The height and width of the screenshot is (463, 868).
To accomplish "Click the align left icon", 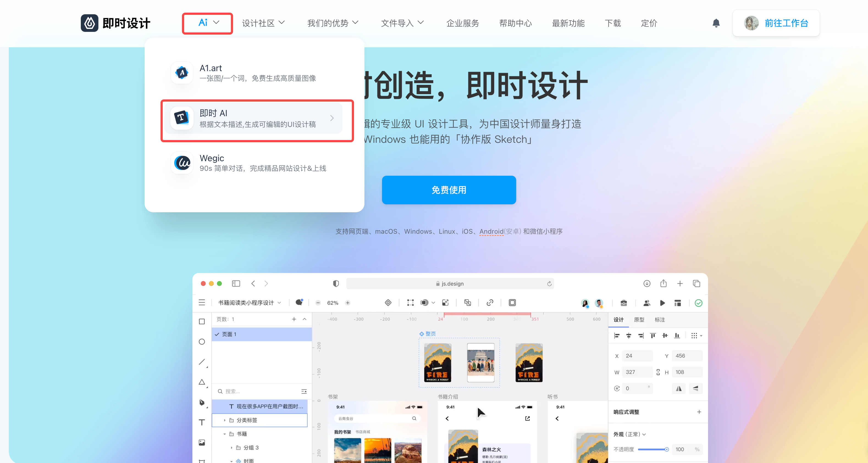I will pyautogui.click(x=617, y=335).
